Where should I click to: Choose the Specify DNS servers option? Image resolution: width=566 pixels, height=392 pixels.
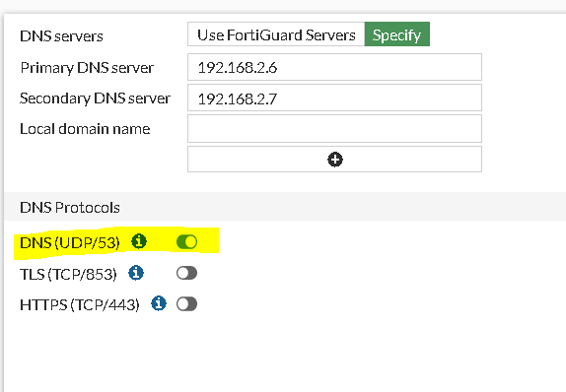(397, 34)
